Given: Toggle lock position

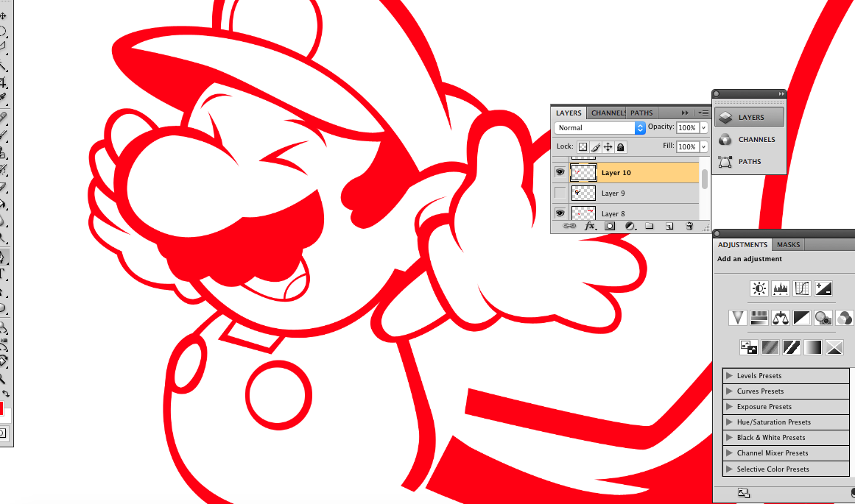Looking at the screenshot, I should (608, 146).
